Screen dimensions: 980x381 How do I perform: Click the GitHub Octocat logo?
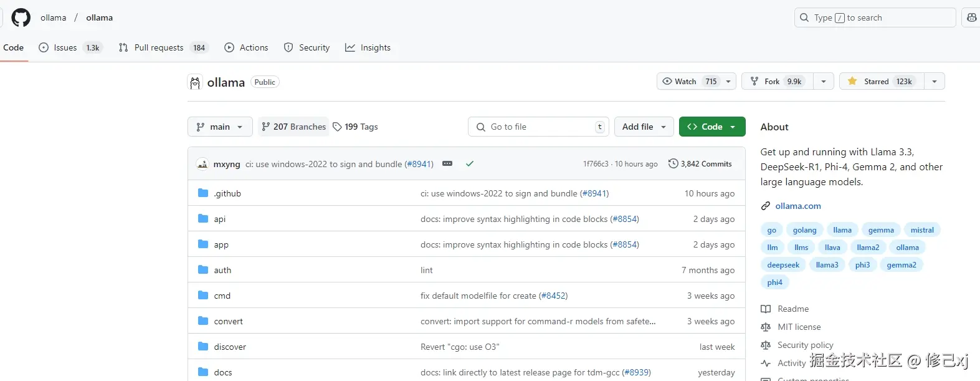[21, 17]
